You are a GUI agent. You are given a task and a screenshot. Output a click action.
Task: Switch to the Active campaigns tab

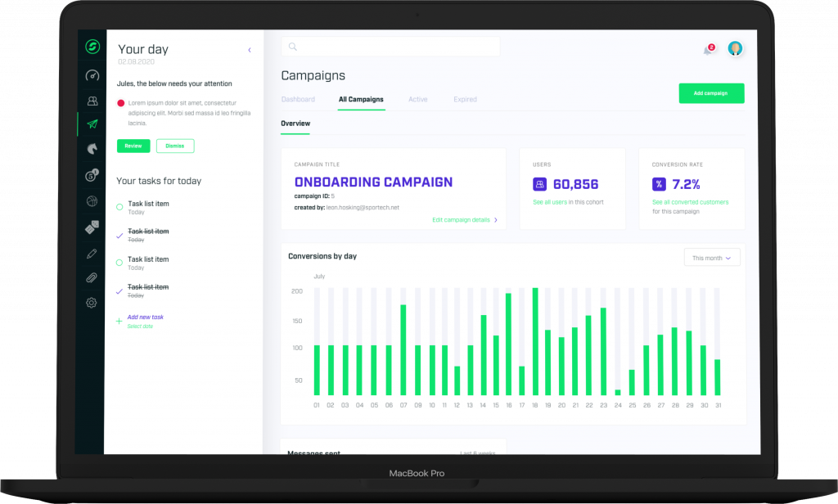pyautogui.click(x=417, y=100)
